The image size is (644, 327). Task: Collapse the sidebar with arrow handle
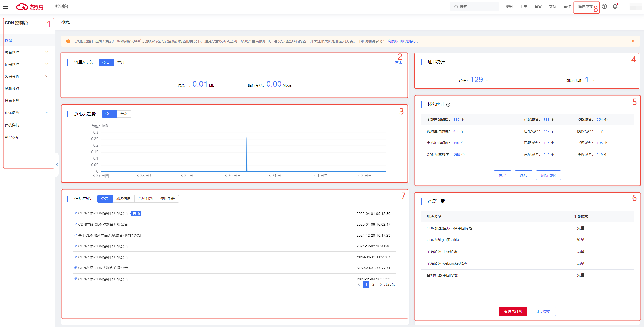pos(57,165)
